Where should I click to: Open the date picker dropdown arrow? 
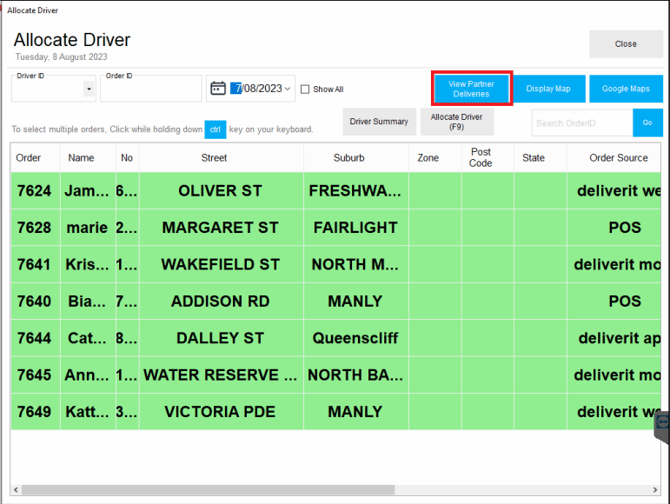pyautogui.click(x=289, y=89)
